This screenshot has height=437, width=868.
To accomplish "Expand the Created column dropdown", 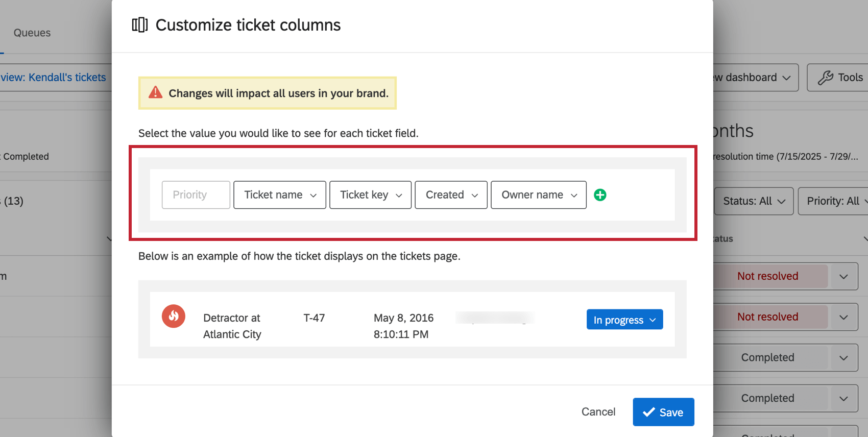I will coord(451,195).
